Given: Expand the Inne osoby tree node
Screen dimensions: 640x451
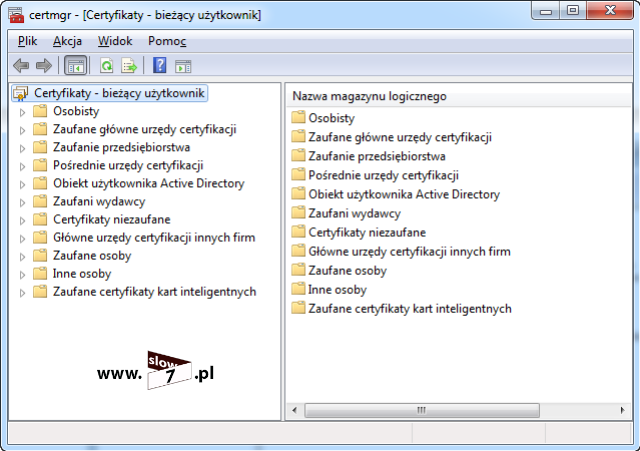Looking at the screenshot, I should [22, 274].
